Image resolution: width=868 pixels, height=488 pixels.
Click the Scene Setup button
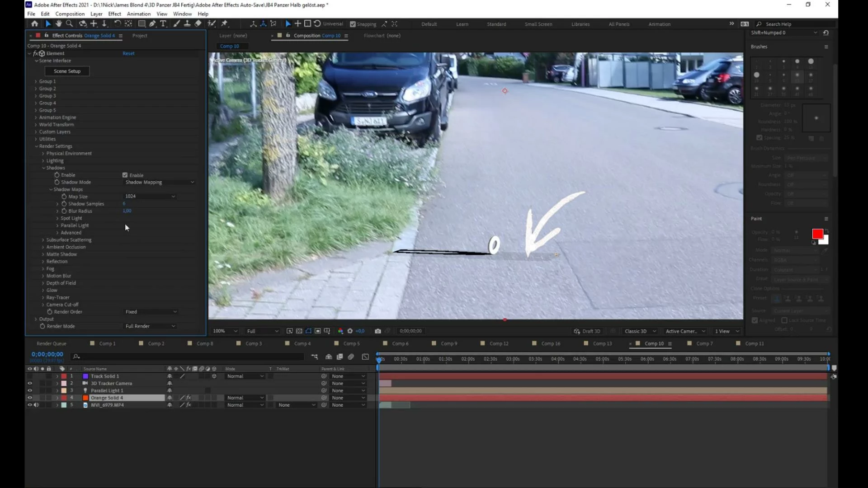(x=67, y=71)
